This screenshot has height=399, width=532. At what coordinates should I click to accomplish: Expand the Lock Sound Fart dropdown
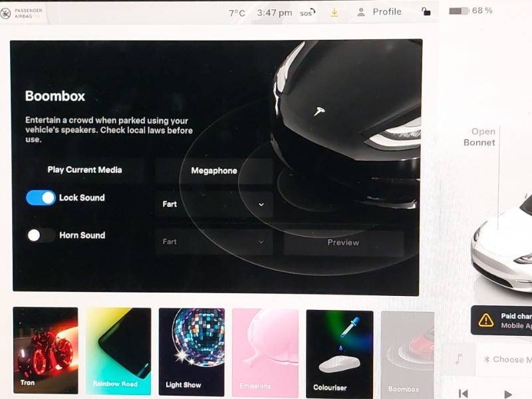point(213,204)
